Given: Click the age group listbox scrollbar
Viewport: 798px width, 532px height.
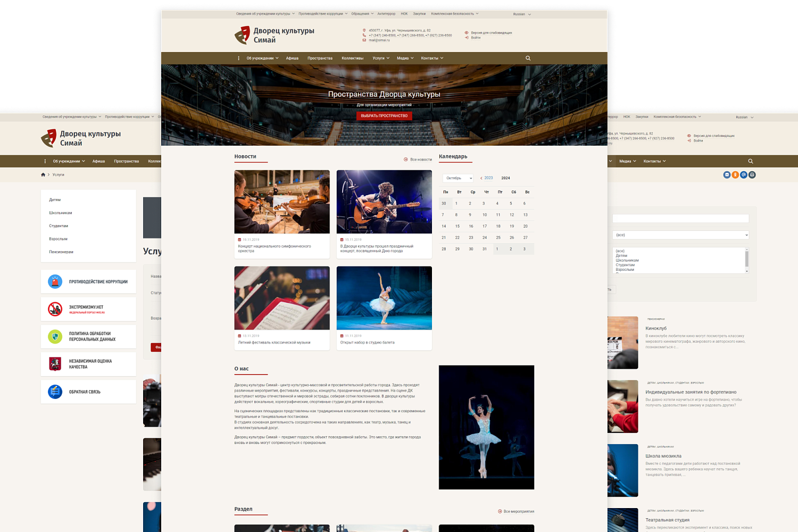Looking at the screenshot, I should pos(747,260).
